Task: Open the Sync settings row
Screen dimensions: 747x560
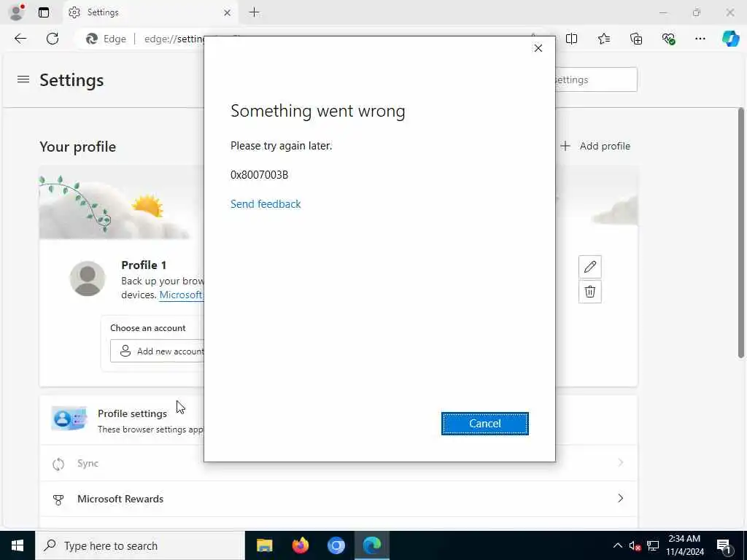Action: pos(338,463)
